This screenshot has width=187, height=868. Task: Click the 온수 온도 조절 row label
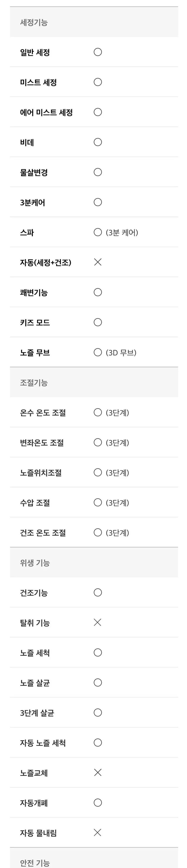point(43,413)
